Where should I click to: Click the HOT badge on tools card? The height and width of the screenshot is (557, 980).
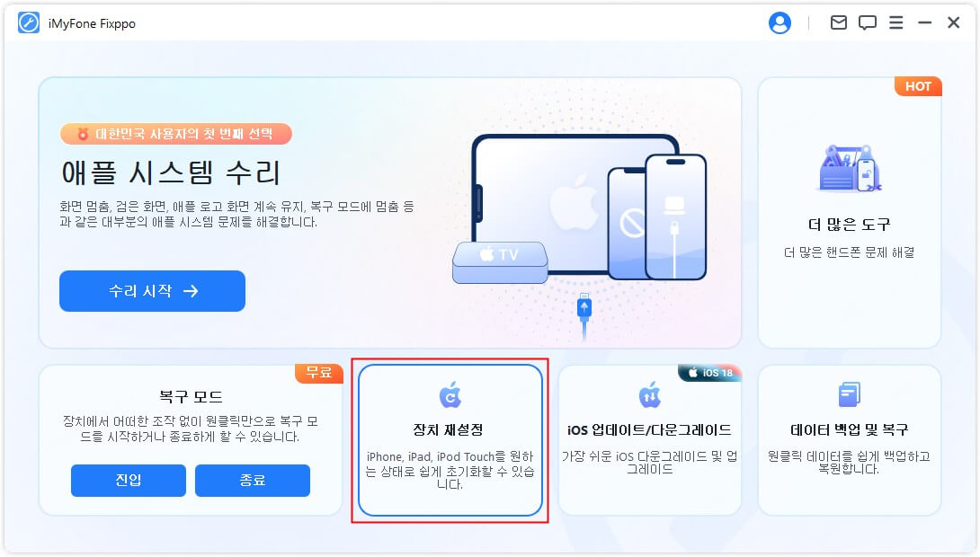point(918,87)
